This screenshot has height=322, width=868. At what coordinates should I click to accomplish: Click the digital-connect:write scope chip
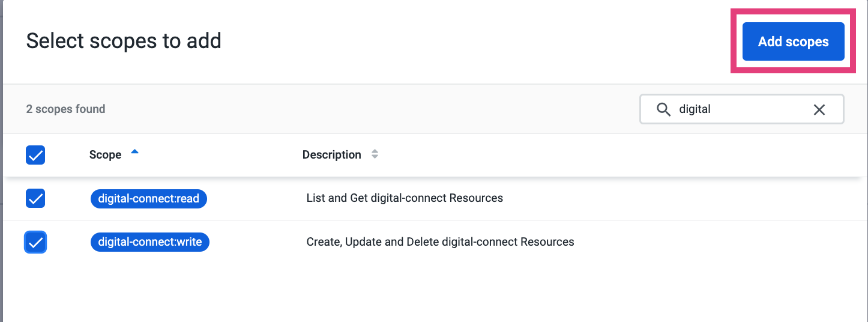(x=150, y=242)
